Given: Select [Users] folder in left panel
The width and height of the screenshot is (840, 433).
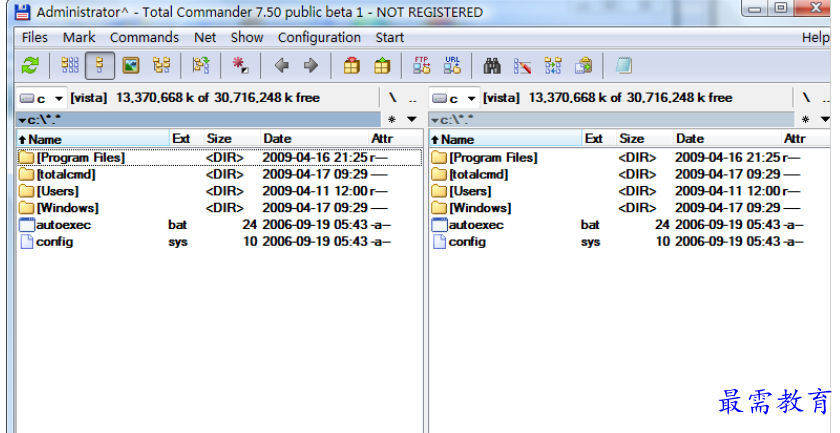Looking at the screenshot, I should tap(220, 191).
